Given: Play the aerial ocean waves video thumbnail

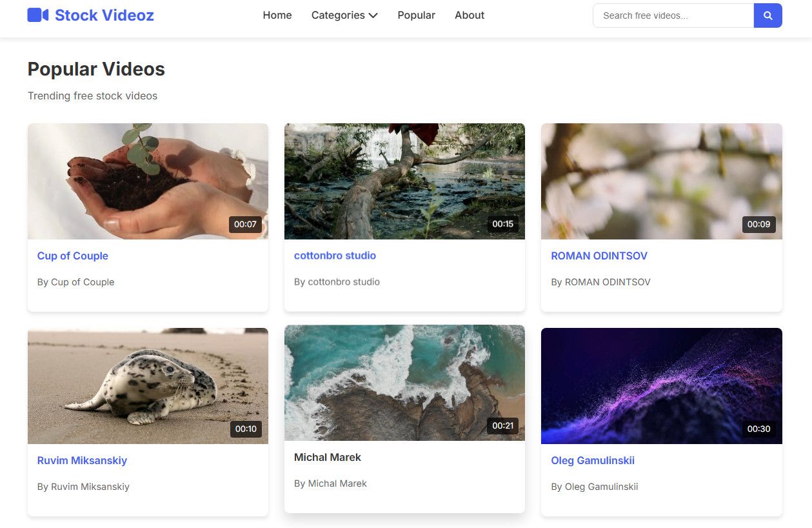Looking at the screenshot, I should [x=404, y=383].
